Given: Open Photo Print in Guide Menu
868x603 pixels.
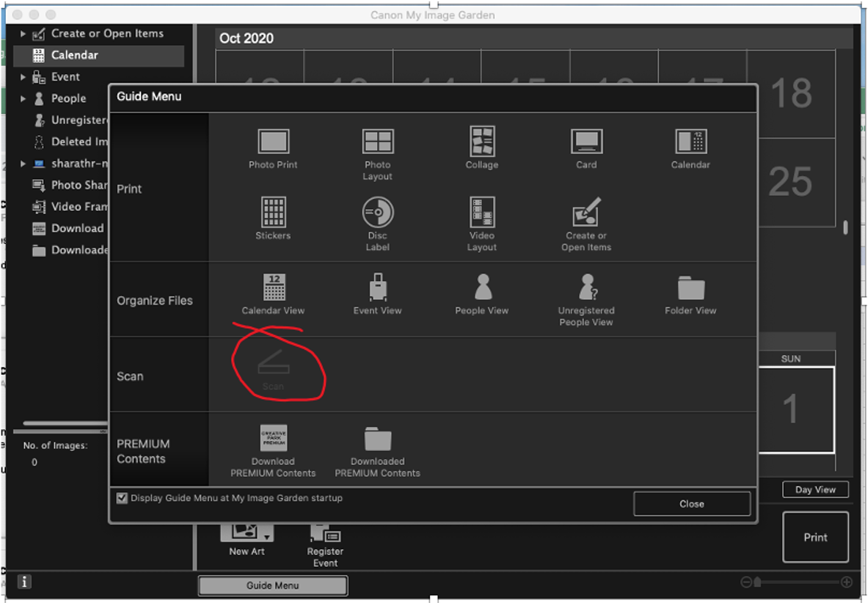Looking at the screenshot, I should coord(273,142).
